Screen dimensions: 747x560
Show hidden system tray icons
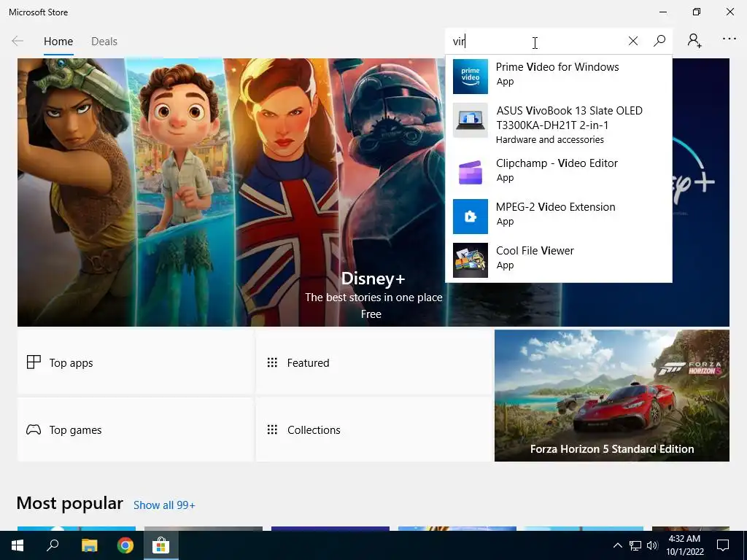click(617, 545)
